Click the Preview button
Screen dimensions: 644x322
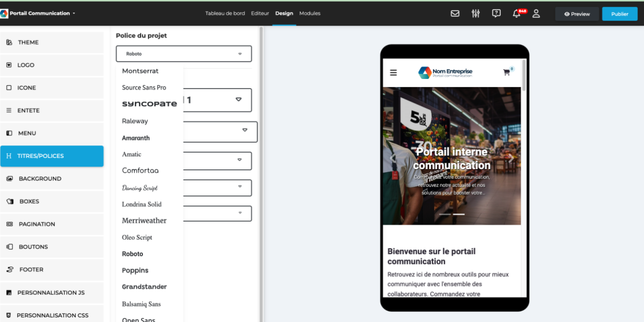[x=577, y=14]
